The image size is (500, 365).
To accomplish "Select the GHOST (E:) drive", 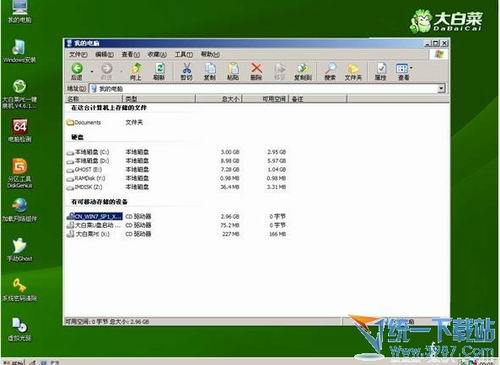I will tap(85, 170).
